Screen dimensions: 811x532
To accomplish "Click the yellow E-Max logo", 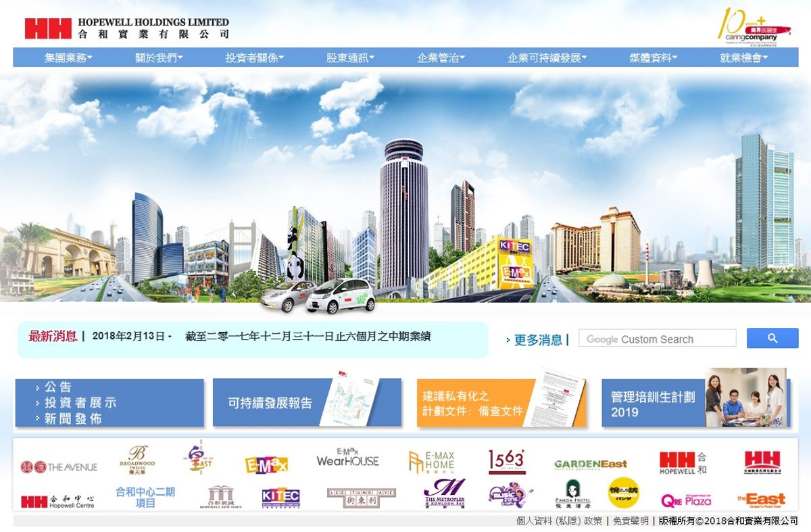I will pyautogui.click(x=267, y=464).
